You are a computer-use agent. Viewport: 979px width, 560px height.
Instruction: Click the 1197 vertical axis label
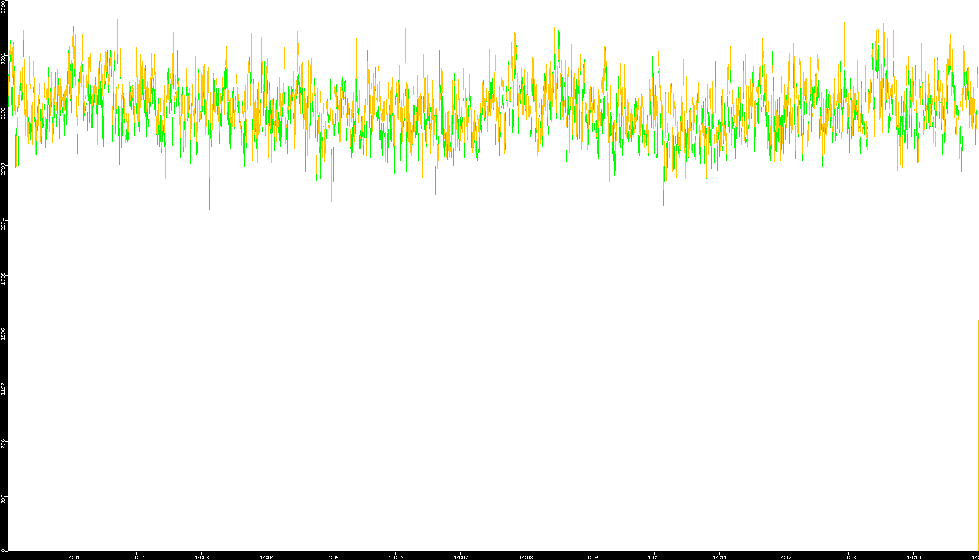point(3,388)
